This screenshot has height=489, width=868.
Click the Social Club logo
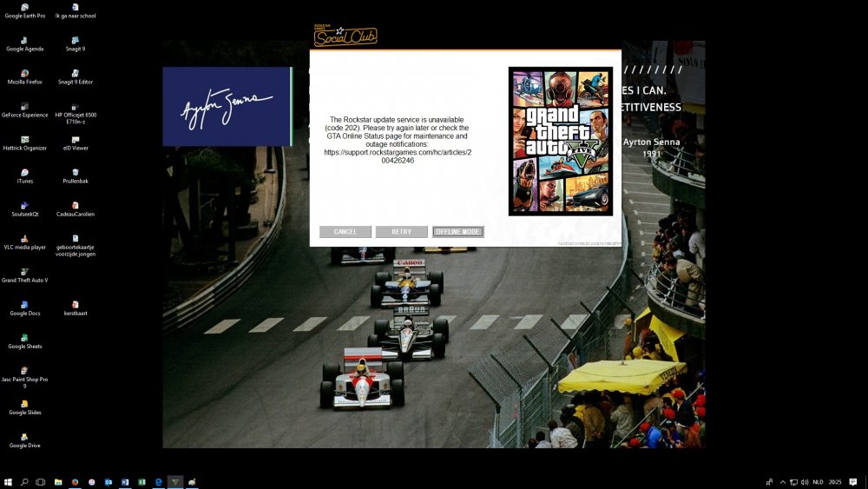[x=345, y=36]
